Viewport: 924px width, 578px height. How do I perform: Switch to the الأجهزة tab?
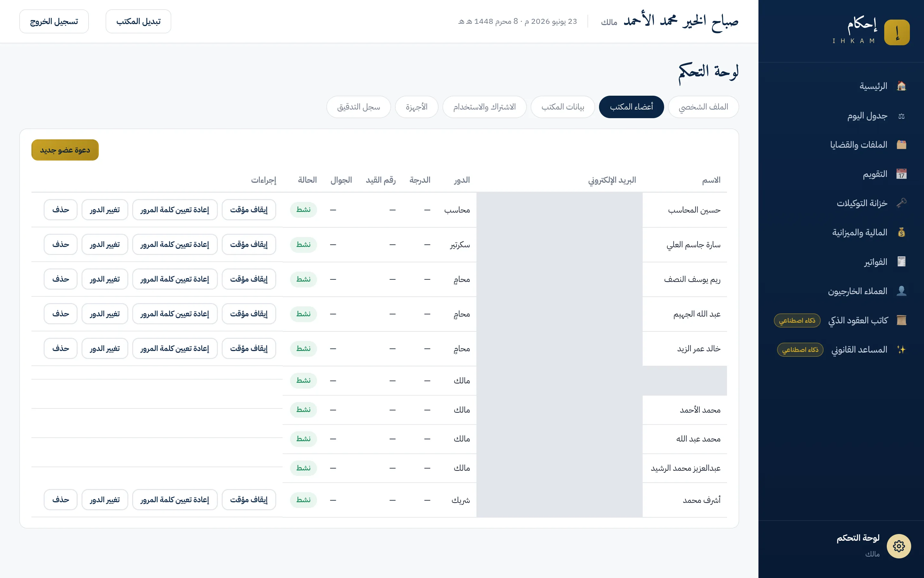416,107
